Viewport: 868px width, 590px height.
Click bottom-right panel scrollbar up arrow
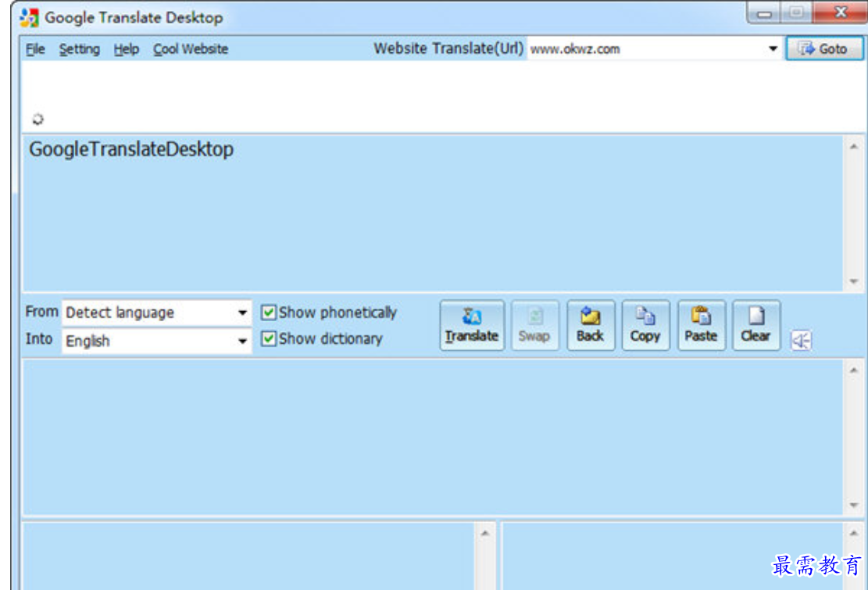pos(854,534)
